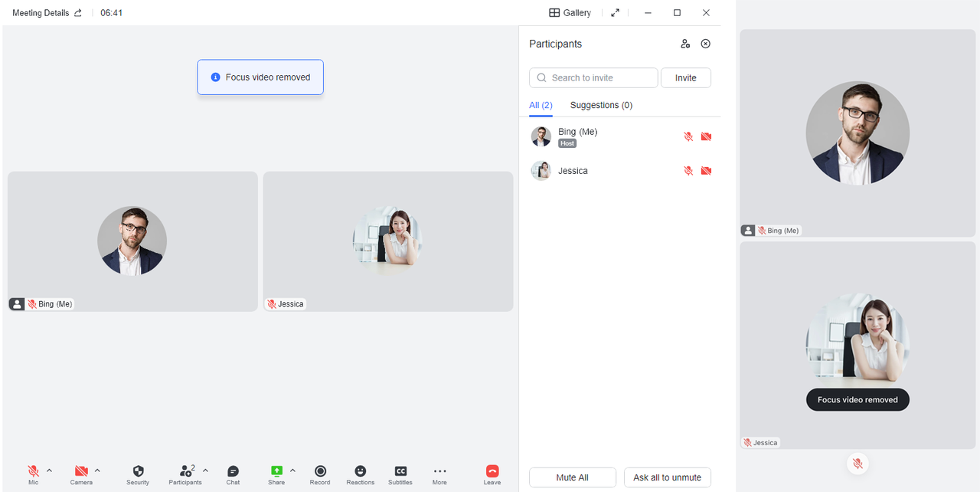980x492 pixels.
Task: Unmute Jessica's microphone in participants list
Action: (688, 171)
